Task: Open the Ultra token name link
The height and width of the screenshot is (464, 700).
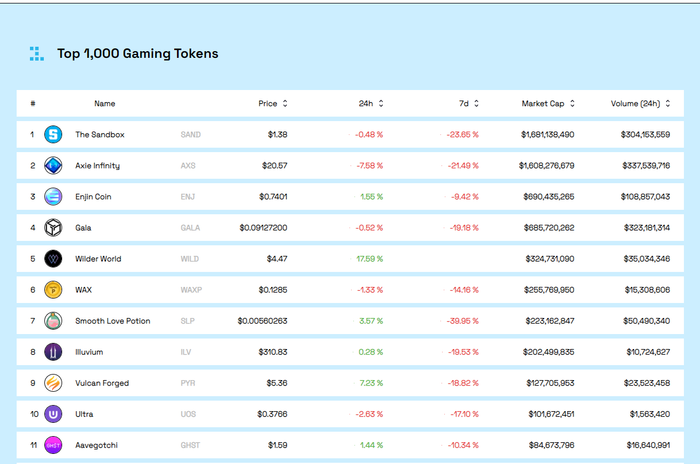Action: [x=84, y=414]
